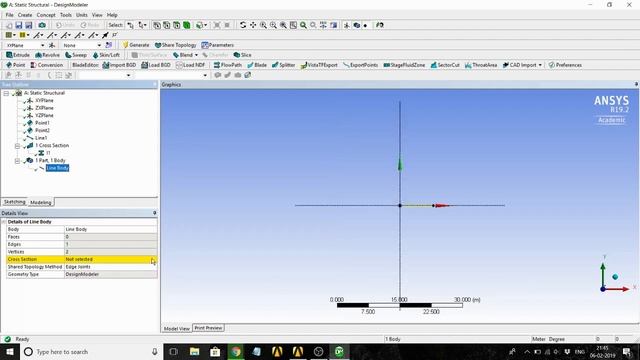640x360 pixels.
Task: Select the Rotate view tool
Action: (243, 25)
